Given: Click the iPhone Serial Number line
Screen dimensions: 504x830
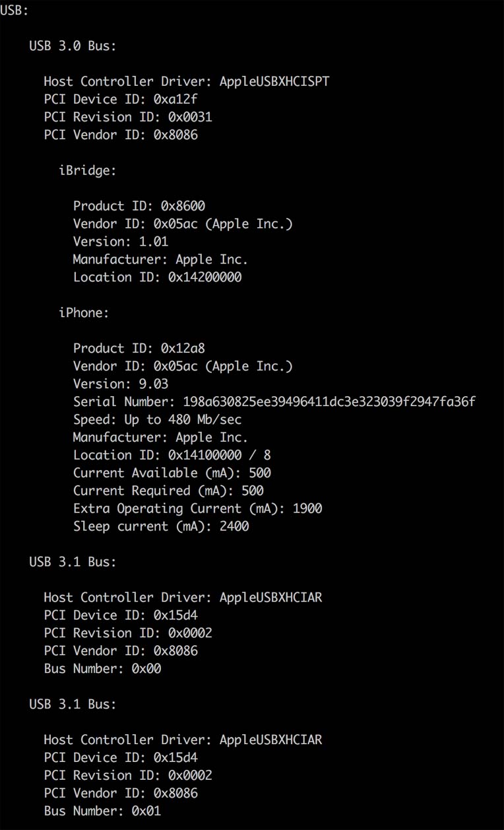Looking at the screenshot, I should 274,402.
